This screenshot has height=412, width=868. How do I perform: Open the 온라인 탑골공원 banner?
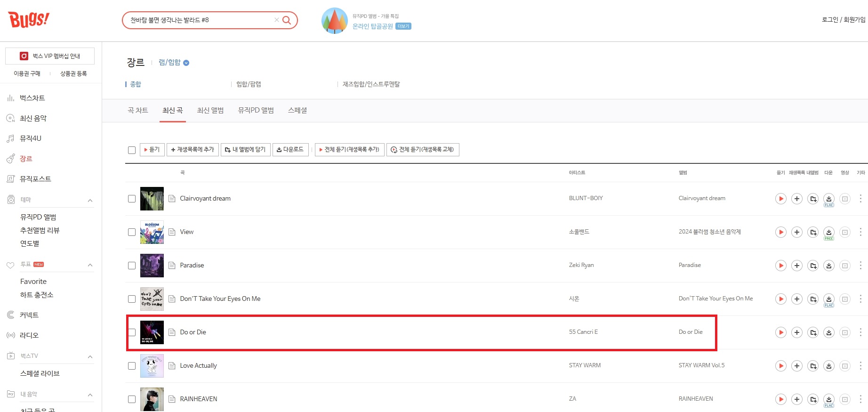coord(372,26)
